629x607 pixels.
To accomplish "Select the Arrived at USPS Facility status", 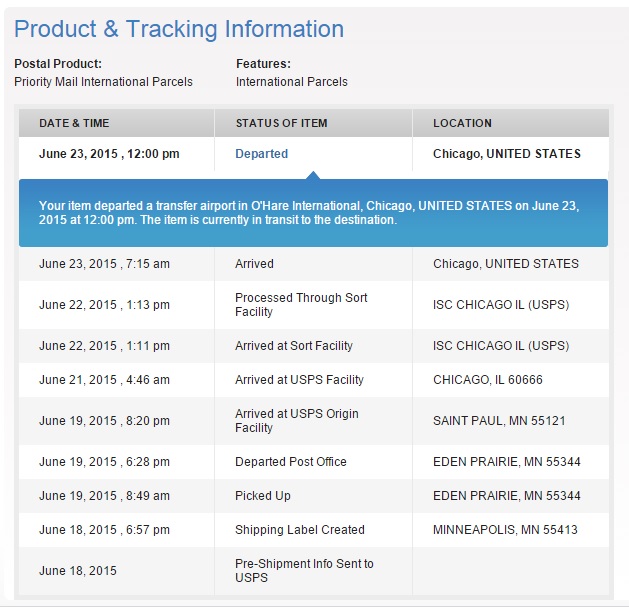I will coord(299,380).
